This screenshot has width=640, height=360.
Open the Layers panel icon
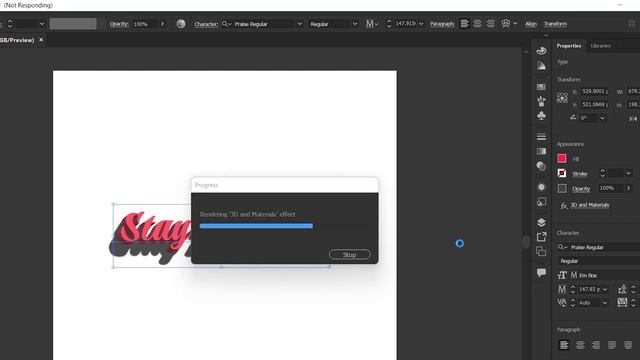(x=541, y=222)
